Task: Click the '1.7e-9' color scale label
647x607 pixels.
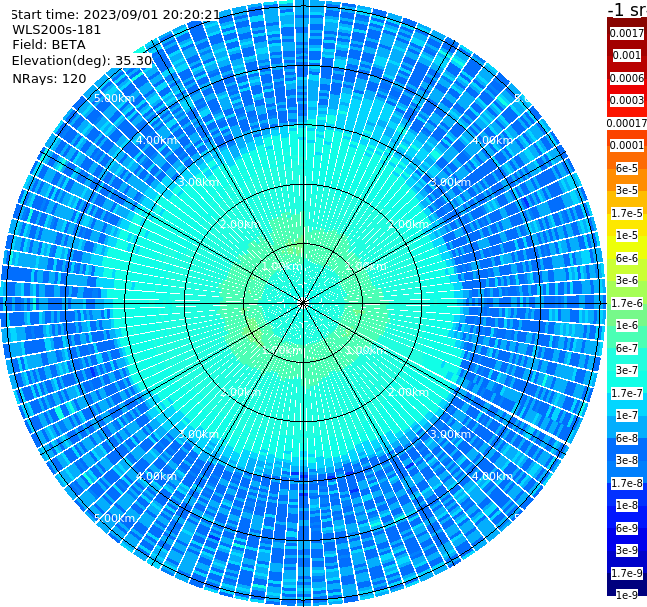Action: (627, 573)
